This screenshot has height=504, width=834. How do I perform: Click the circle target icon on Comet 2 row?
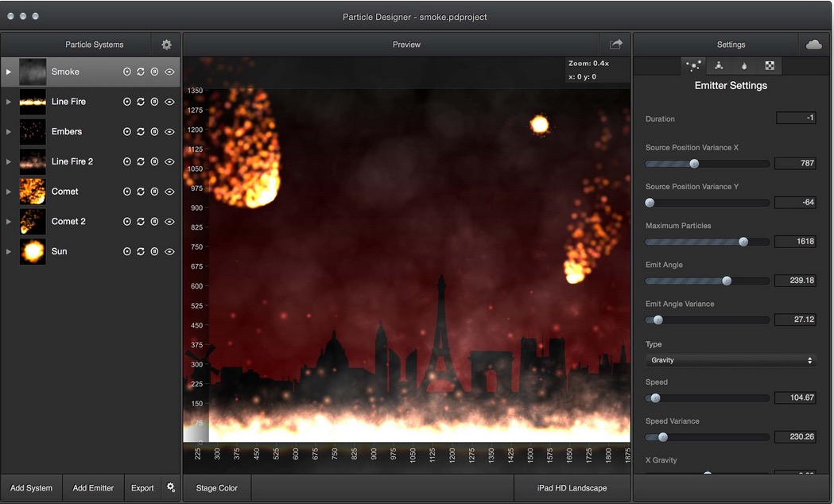(127, 221)
